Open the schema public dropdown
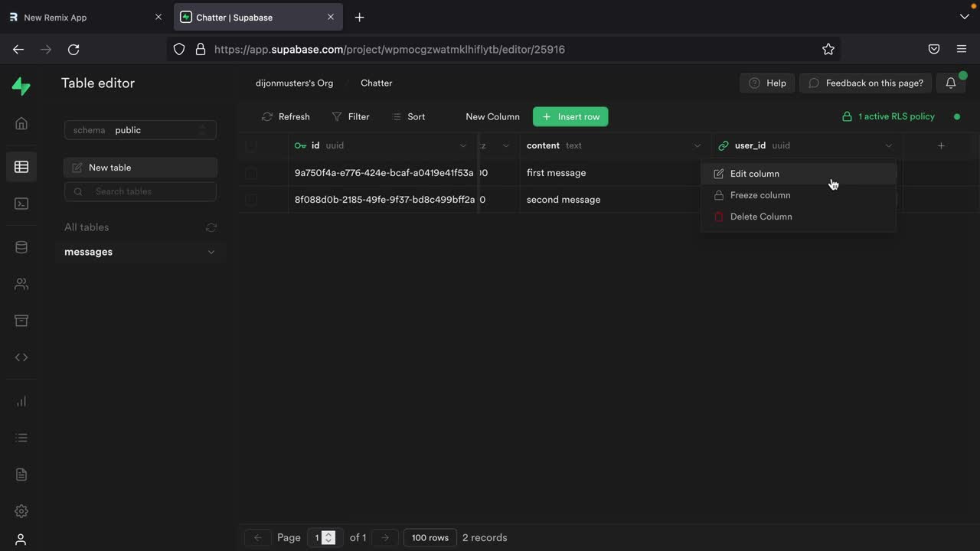980x551 pixels. pos(140,130)
